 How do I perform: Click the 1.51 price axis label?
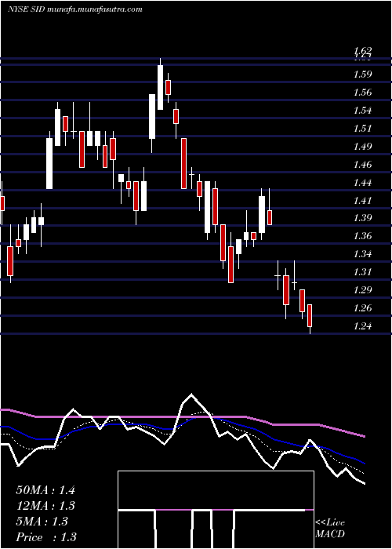coord(362,129)
